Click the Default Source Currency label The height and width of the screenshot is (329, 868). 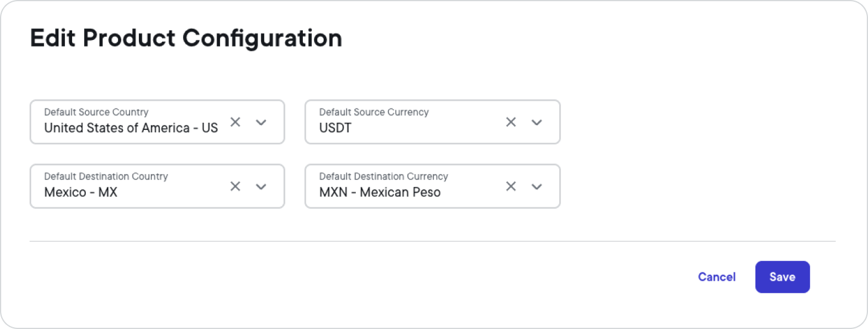[374, 112]
